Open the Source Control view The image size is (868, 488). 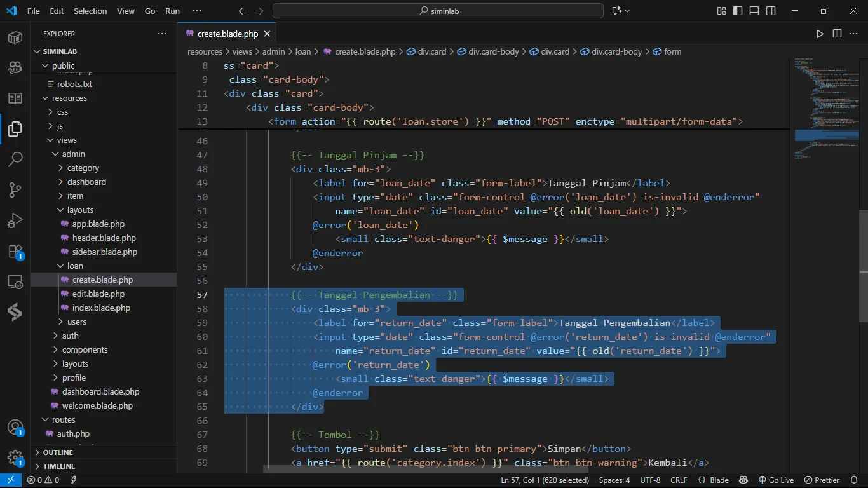tap(15, 189)
